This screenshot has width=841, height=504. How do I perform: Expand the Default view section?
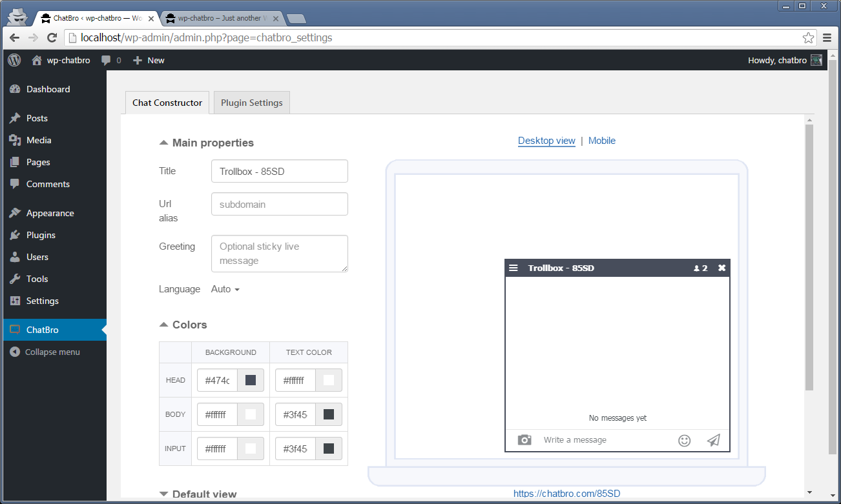coord(198,494)
